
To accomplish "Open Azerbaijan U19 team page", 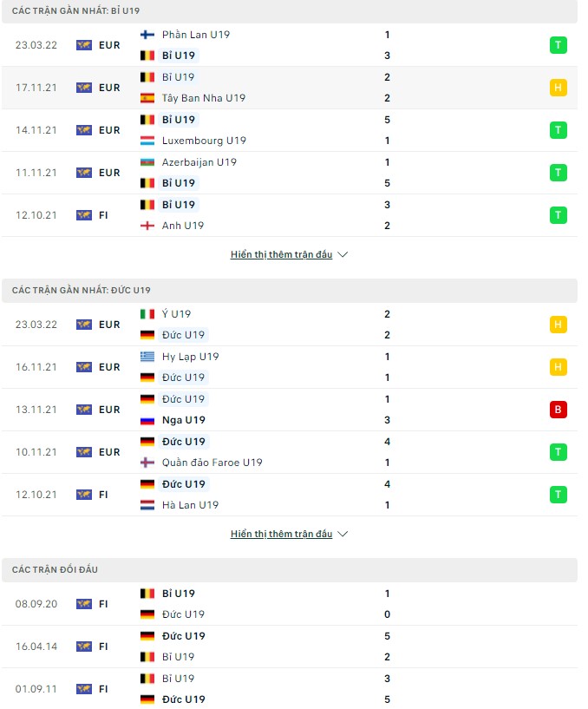I will [199, 162].
